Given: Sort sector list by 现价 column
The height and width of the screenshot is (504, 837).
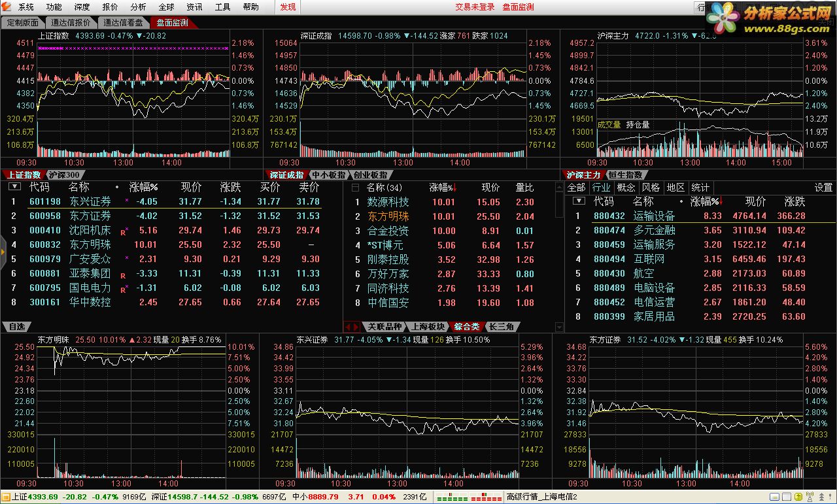Looking at the screenshot, I should click(x=755, y=201).
